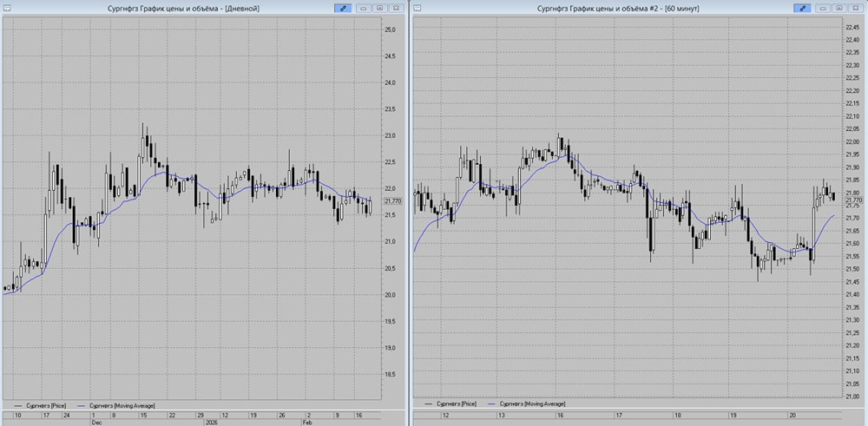
Task: Toggle the blue link button in the Дневной chart title bar
Action: pyautogui.click(x=343, y=9)
